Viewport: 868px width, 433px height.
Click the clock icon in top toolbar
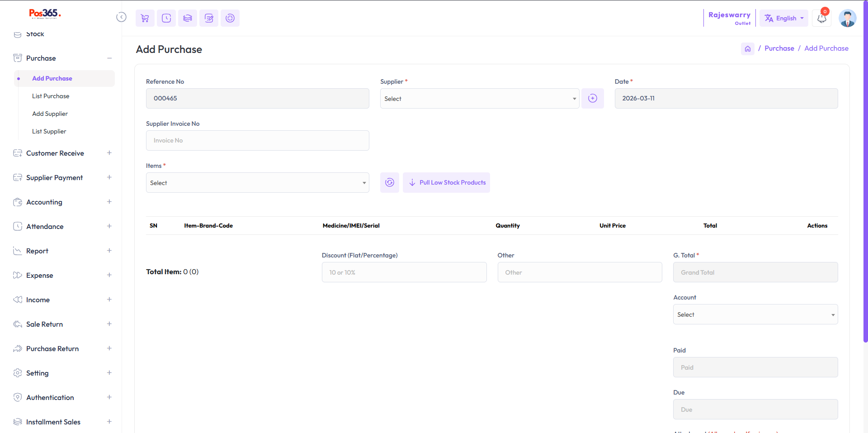tap(166, 18)
